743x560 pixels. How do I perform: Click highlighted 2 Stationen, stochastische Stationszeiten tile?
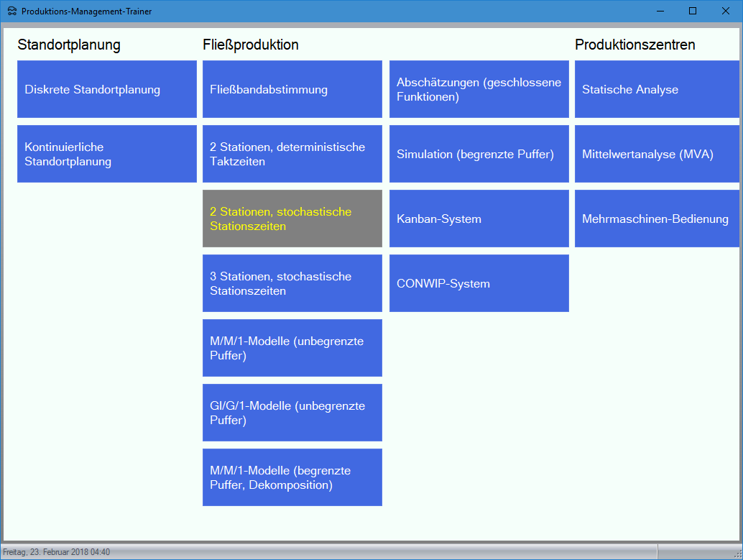pos(292,219)
